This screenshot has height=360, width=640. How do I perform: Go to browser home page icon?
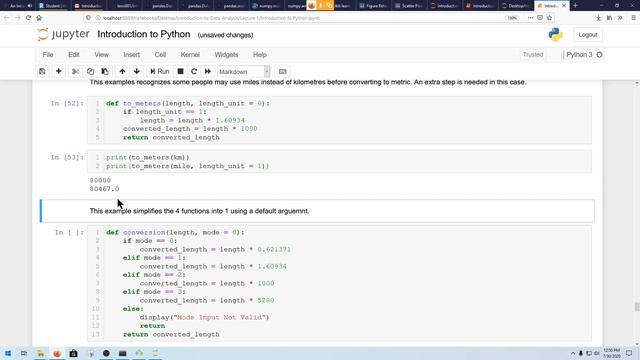(39, 18)
